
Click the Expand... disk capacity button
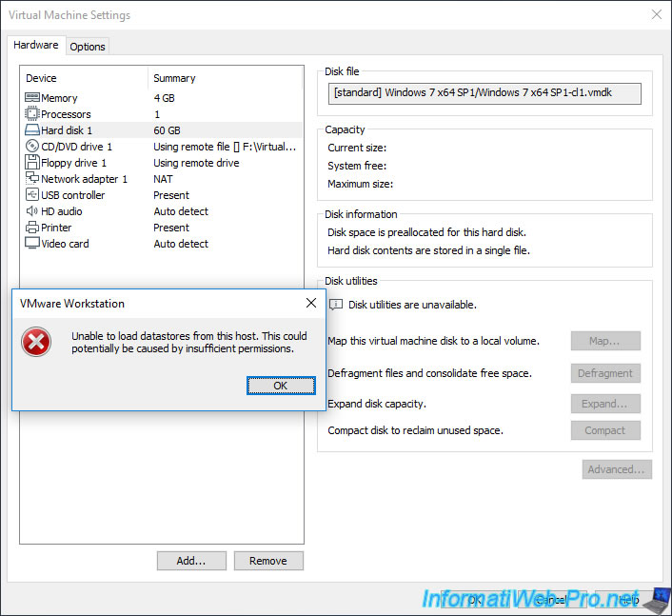point(605,404)
